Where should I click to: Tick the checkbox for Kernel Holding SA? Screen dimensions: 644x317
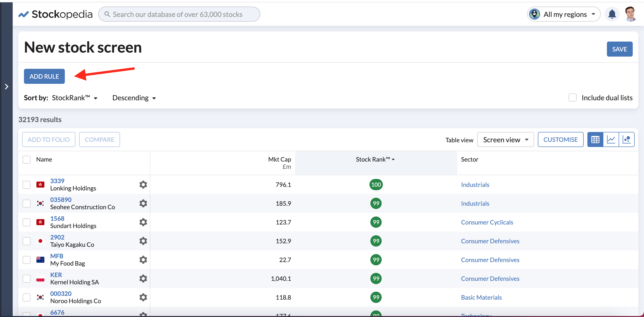point(27,278)
